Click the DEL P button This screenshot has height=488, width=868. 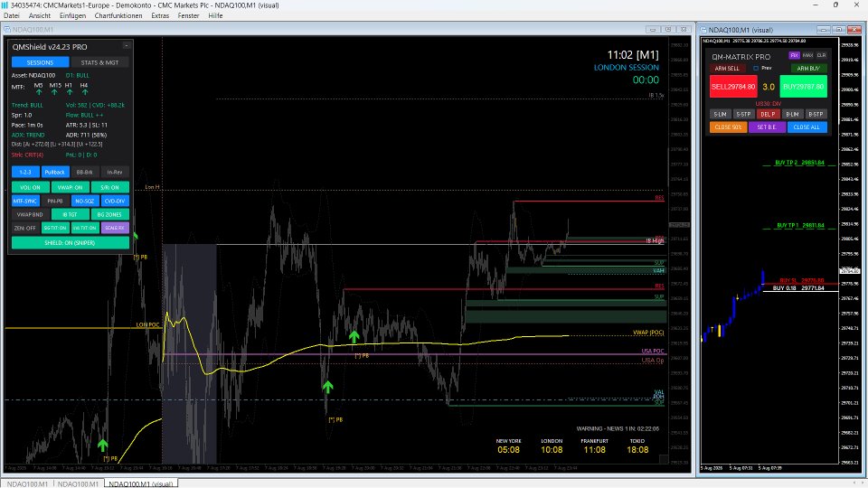pyautogui.click(x=768, y=114)
